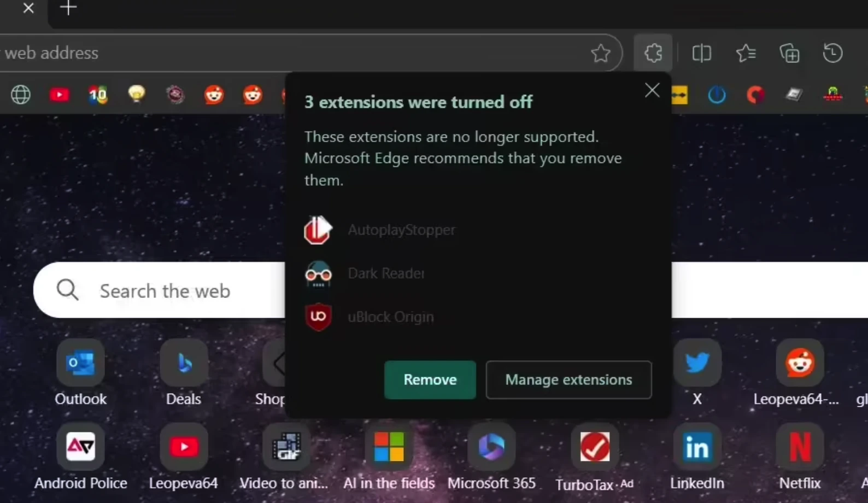The image size is (868, 503).
Task: Open the light bulb bookmark
Action: coord(137,94)
